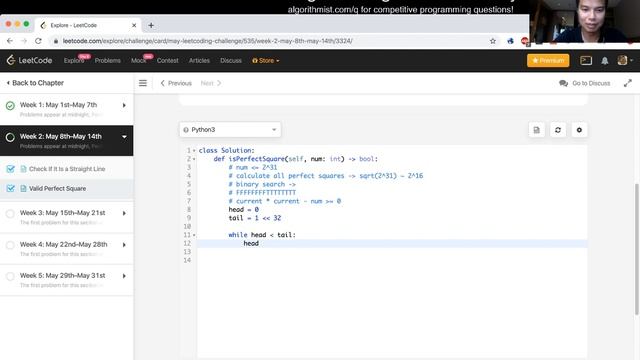Expand Week 5: May 29th-May 31st
640x360 pixels.
click(x=124, y=276)
